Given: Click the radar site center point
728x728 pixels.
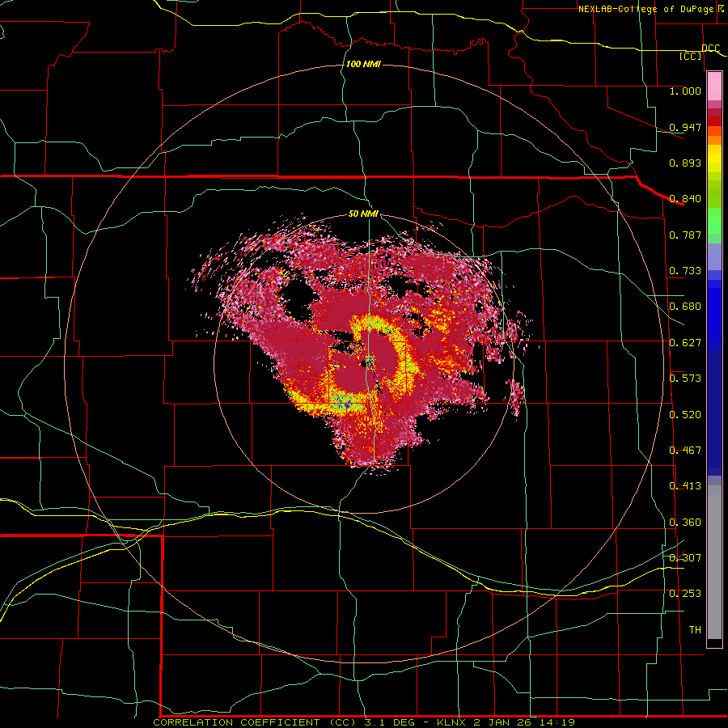Looking at the screenshot, I should click(364, 364).
